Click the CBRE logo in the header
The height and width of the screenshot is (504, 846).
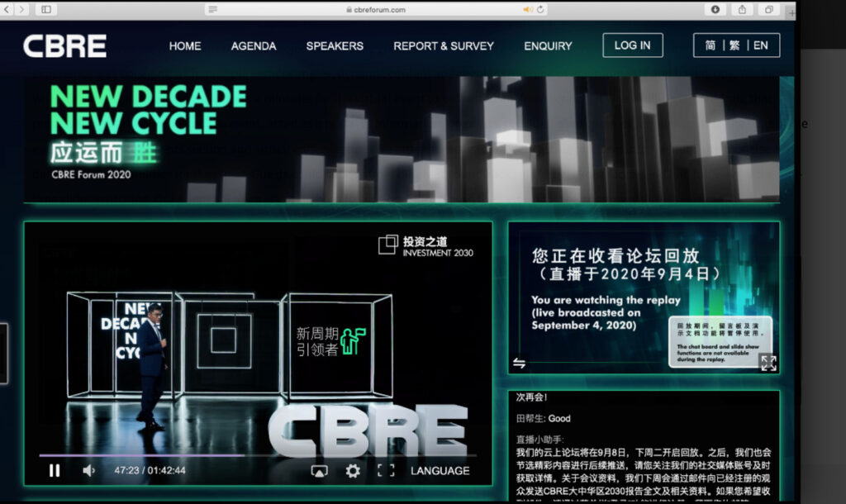(65, 46)
